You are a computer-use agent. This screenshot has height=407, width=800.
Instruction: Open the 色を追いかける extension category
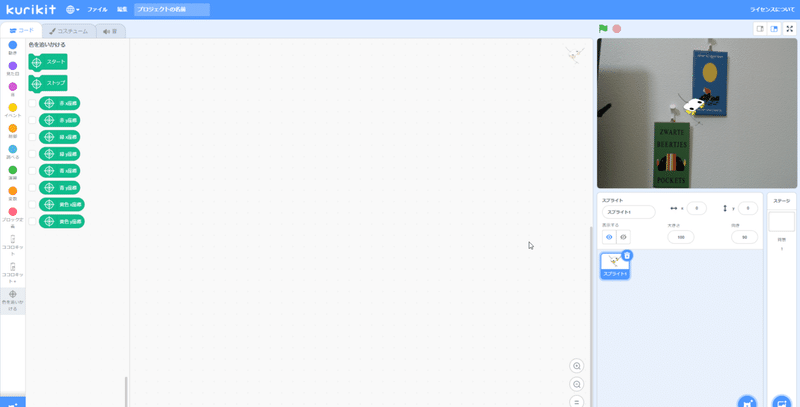point(13,301)
